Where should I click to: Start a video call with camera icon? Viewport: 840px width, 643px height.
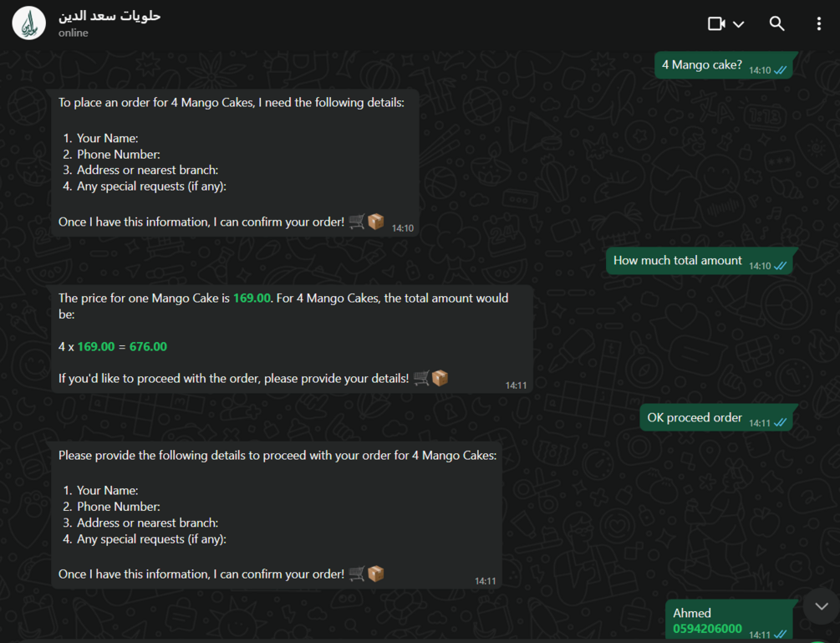point(716,23)
